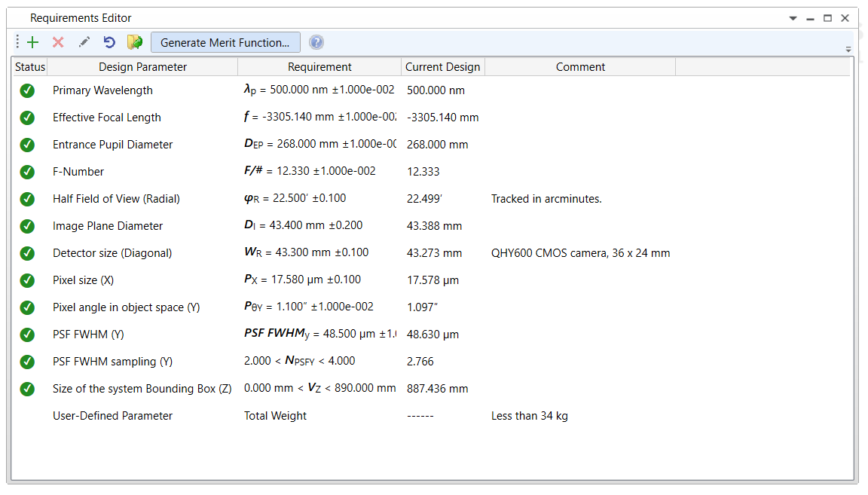Viewport: 868px width, 495px height.
Task: Sort by the Requirement column header
Action: 319,67
